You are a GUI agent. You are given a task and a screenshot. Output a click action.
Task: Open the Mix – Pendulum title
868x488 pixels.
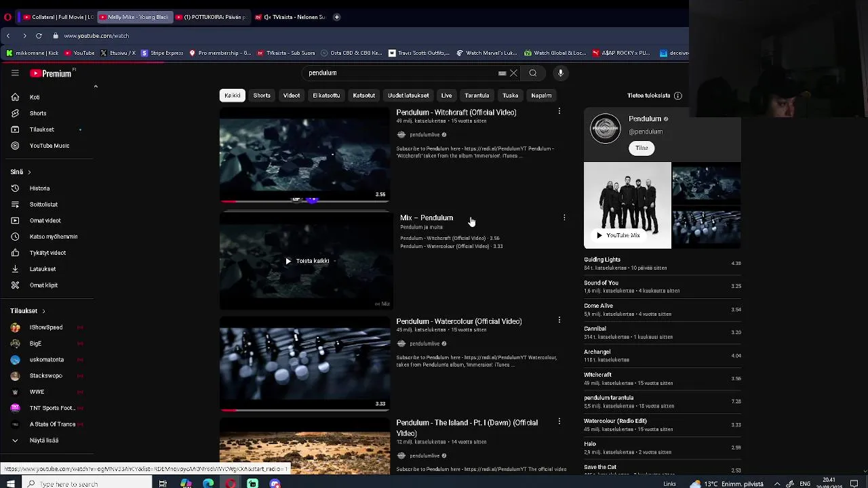click(427, 218)
